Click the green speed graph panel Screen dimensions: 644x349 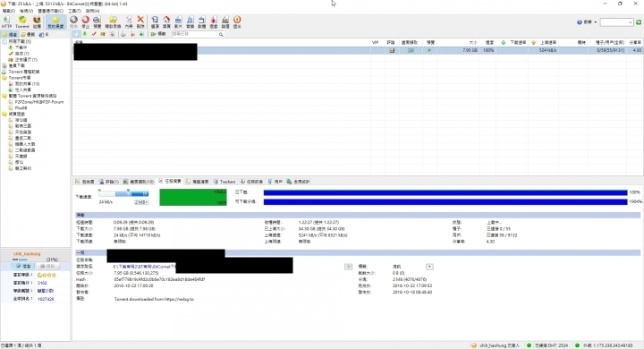pyautogui.click(x=193, y=197)
